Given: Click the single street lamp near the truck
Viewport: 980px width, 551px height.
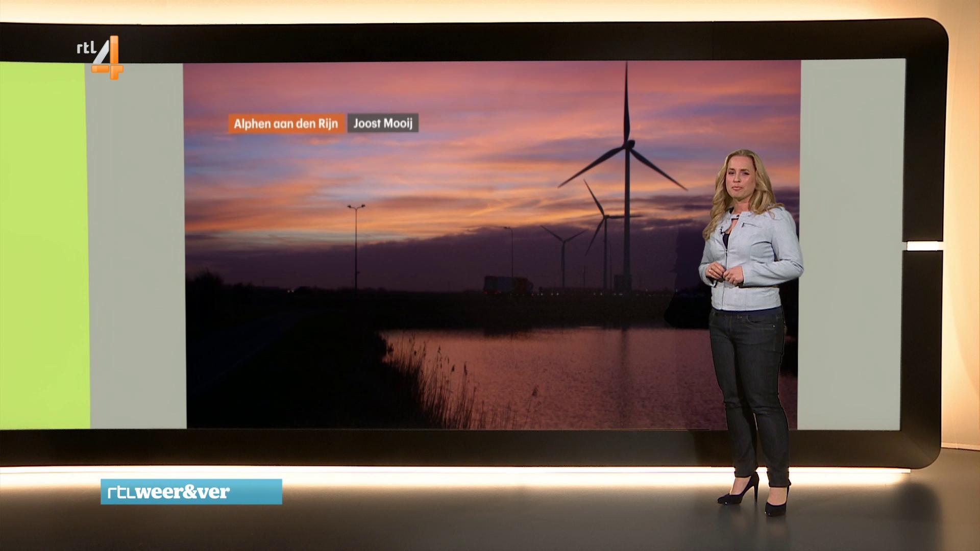Looking at the screenshot, I should click(508, 229).
